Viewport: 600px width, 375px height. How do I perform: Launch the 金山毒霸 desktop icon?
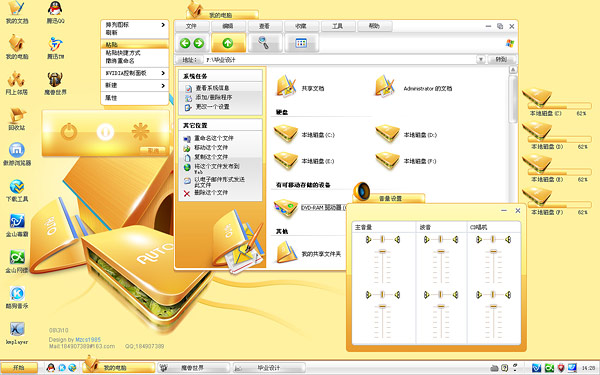tap(16, 226)
